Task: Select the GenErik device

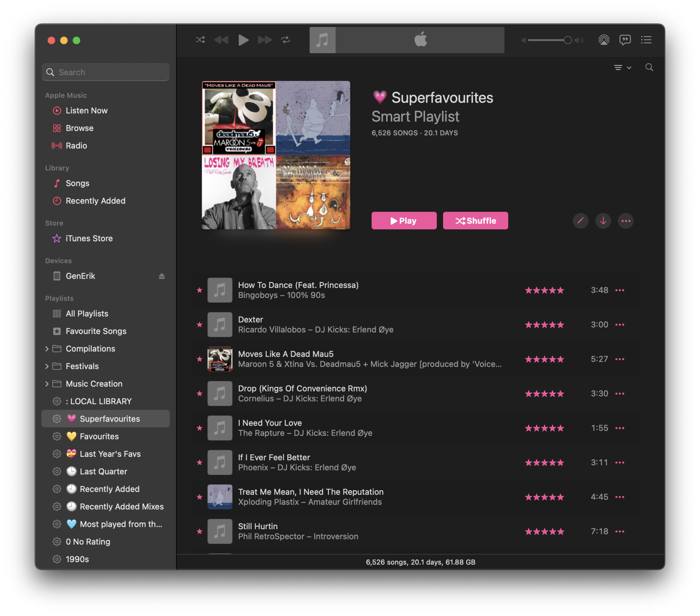Action: 80,276
